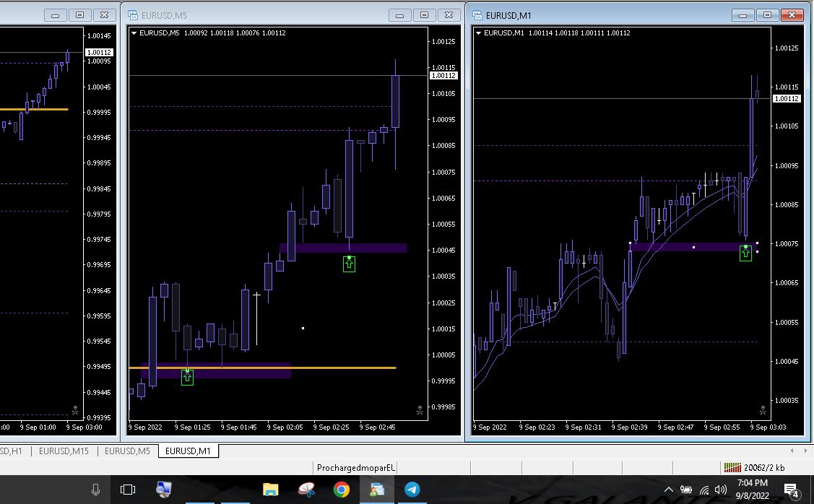Open File Explorer from the taskbar
This screenshot has width=814, height=504.
coord(270,490)
